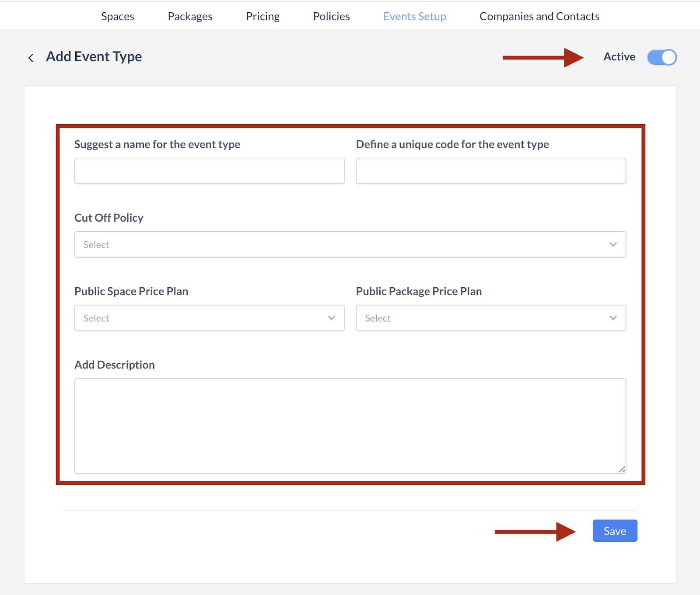700x595 pixels.
Task: Click the Cut Off Policy chevron arrow
Action: click(613, 244)
